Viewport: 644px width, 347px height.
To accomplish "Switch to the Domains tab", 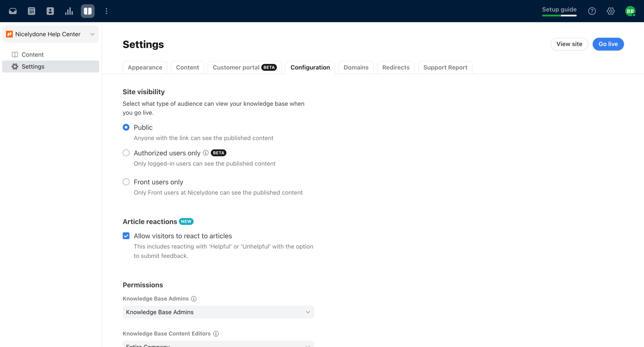I will click(356, 67).
